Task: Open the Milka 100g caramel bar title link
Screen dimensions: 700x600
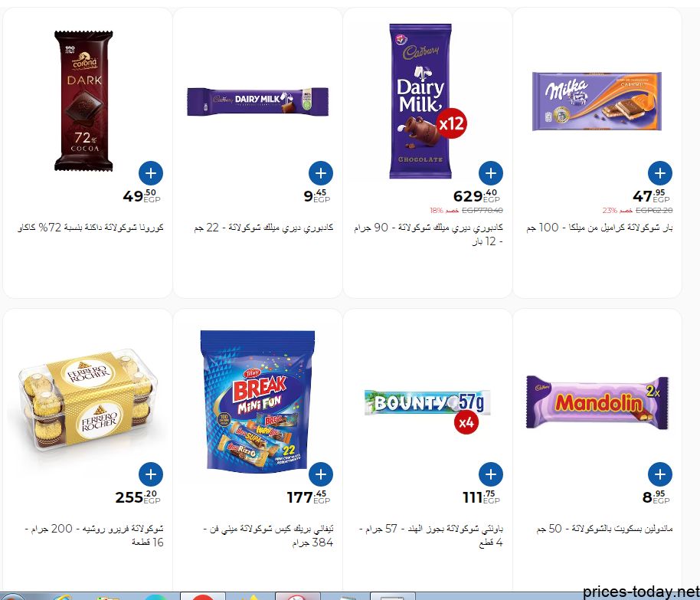Action: point(599,228)
